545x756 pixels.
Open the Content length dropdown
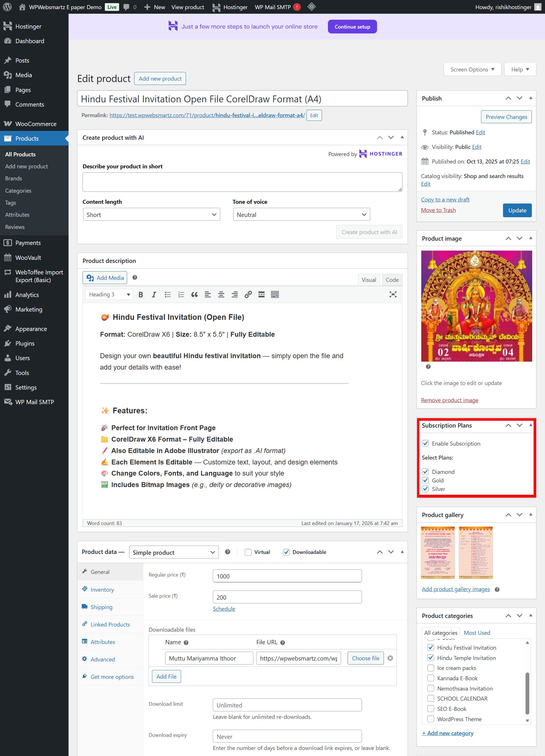point(152,215)
